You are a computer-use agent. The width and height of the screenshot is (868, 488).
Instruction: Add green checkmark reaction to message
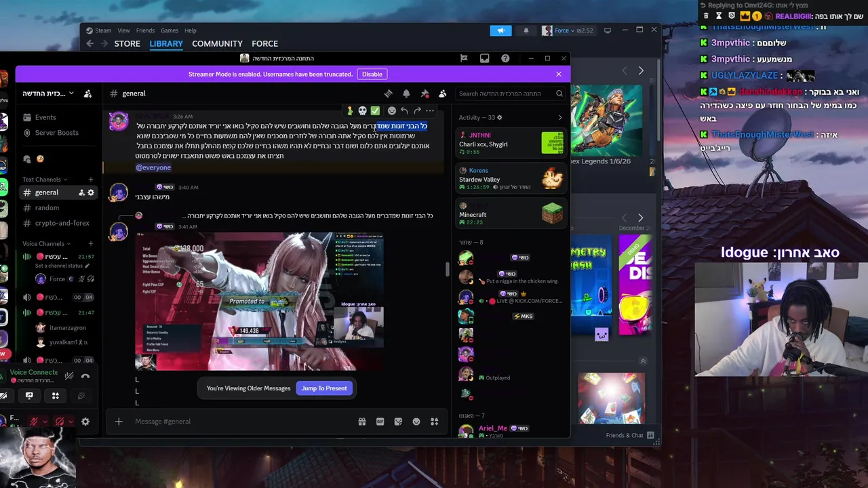(x=375, y=110)
